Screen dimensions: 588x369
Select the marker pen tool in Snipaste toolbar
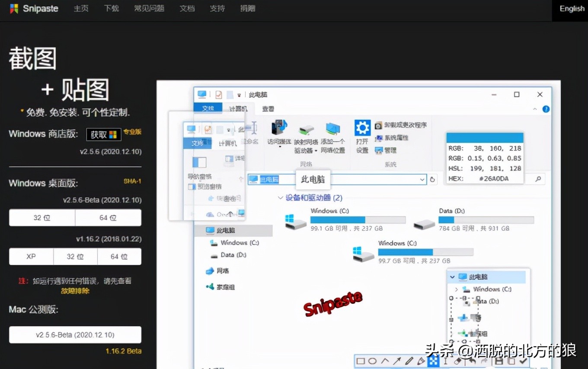[421, 361]
